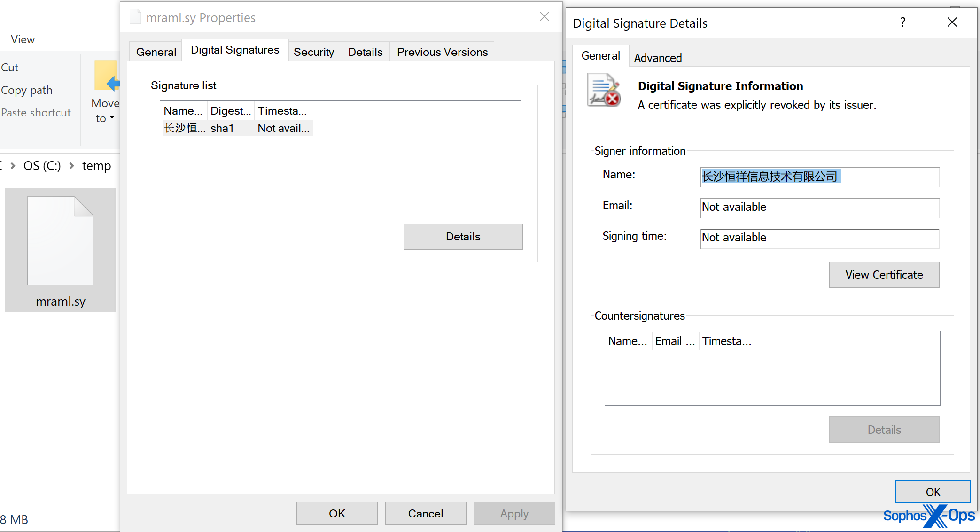Screen dimensions: 980x532
Task: Expand breadcrumb chevron before temp folder
Action: [x=71, y=166]
